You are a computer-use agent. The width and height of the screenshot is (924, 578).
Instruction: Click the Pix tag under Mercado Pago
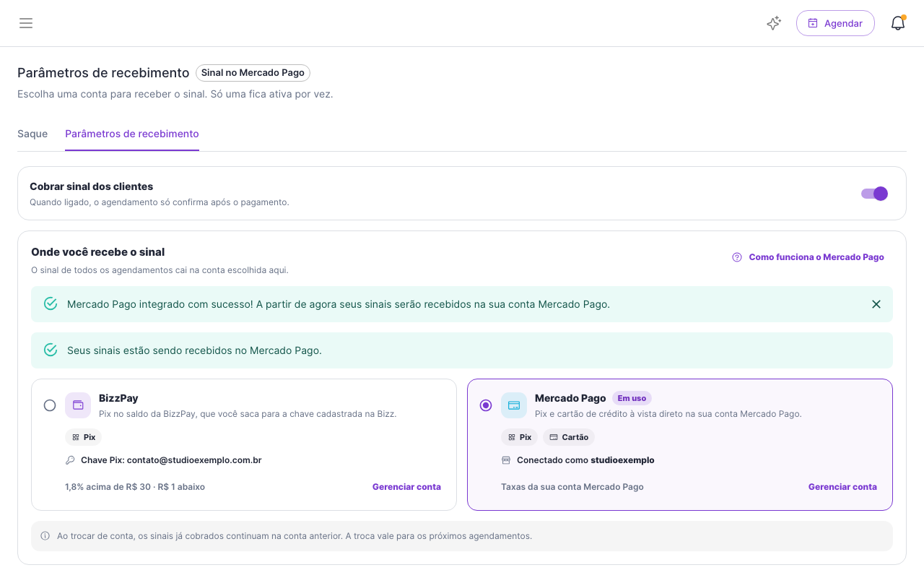point(520,437)
